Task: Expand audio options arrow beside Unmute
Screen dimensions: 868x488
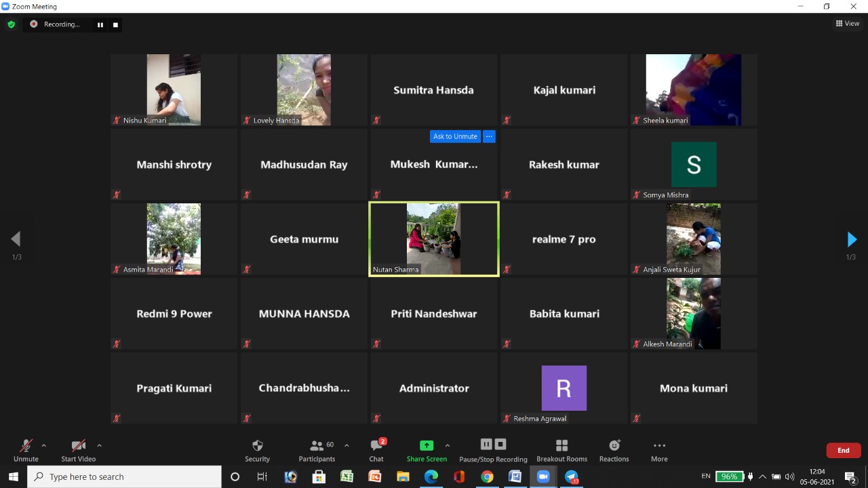Action: tap(44, 445)
